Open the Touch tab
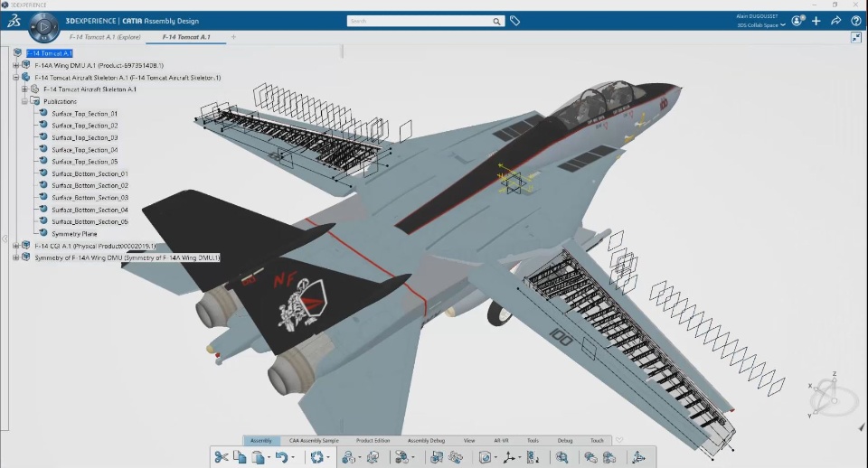868x468 pixels. pyautogui.click(x=597, y=440)
